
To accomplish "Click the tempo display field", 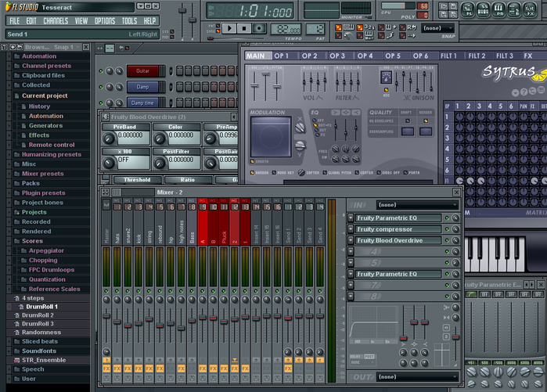I will pyautogui.click(x=286, y=29).
